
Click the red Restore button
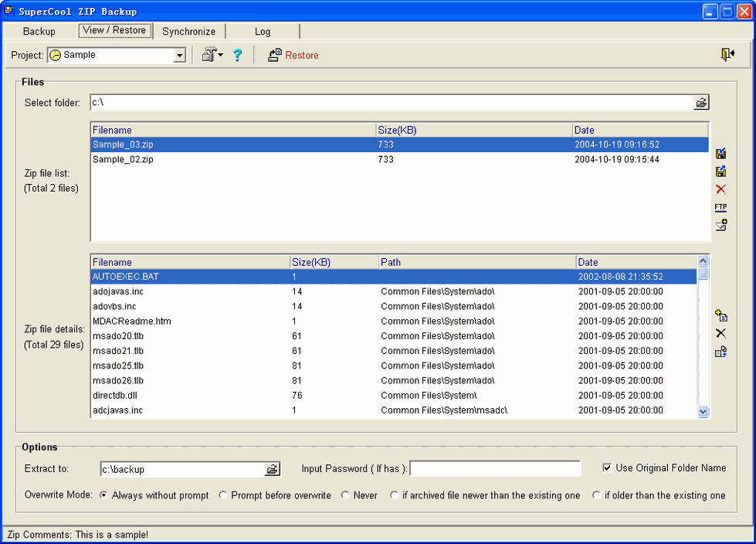(x=293, y=55)
